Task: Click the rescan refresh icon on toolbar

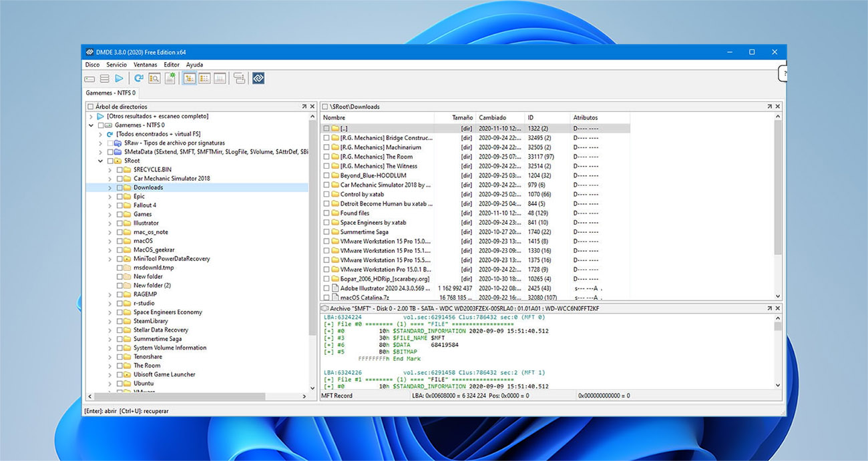Action: 139,78
